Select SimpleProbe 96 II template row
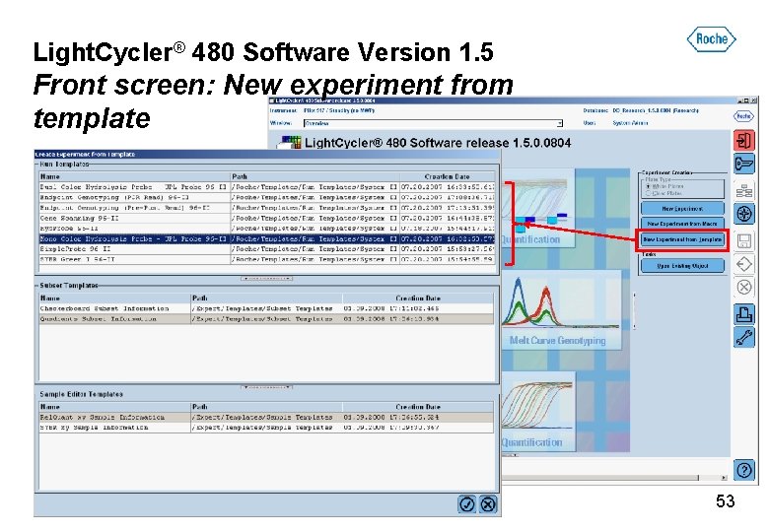769x532 pixels. pos(267,249)
